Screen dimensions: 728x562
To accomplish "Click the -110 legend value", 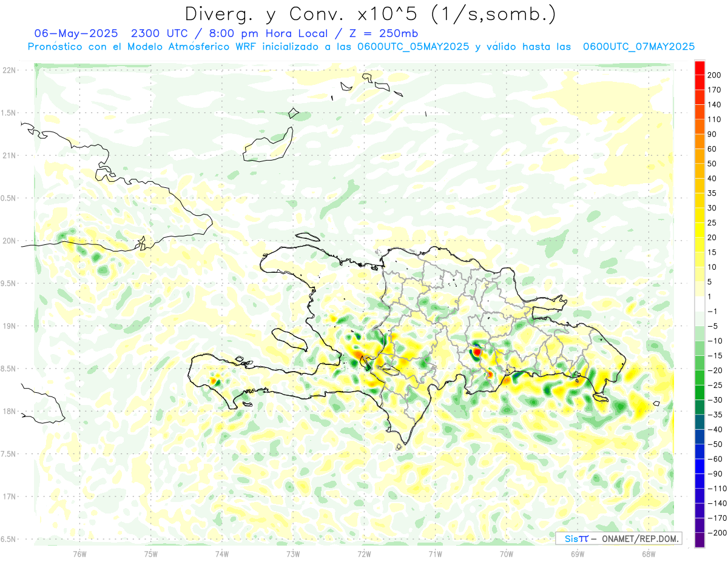I will pos(716,489).
